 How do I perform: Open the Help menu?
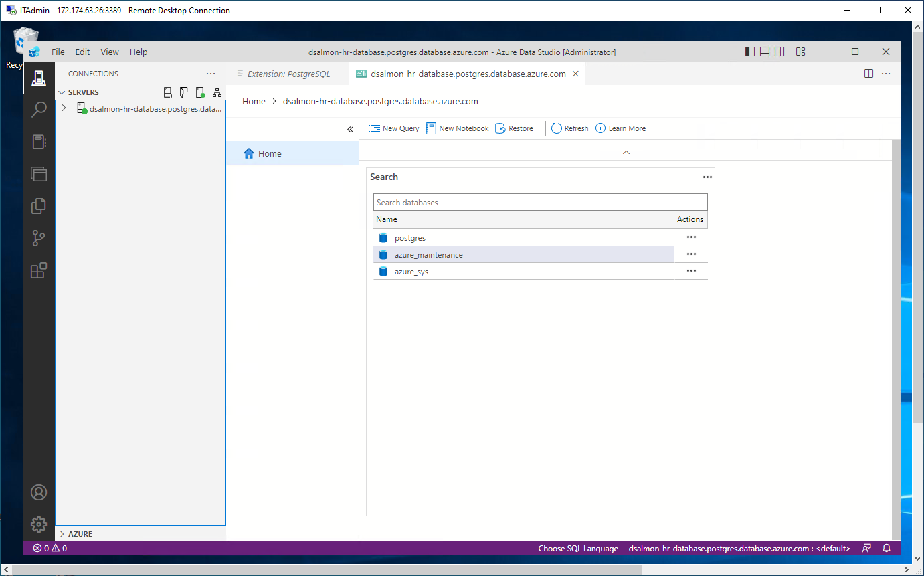click(x=138, y=52)
